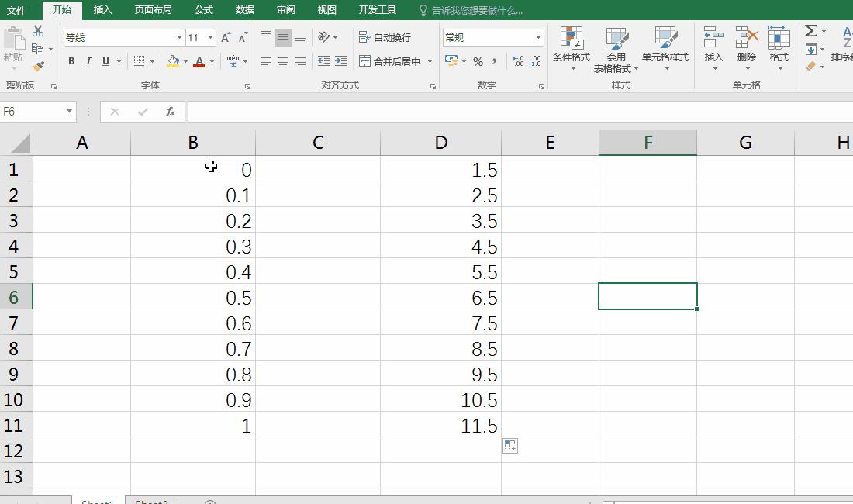This screenshot has width=853, height=504.
Task: Click the Increase Decimal icon
Action: [516, 60]
